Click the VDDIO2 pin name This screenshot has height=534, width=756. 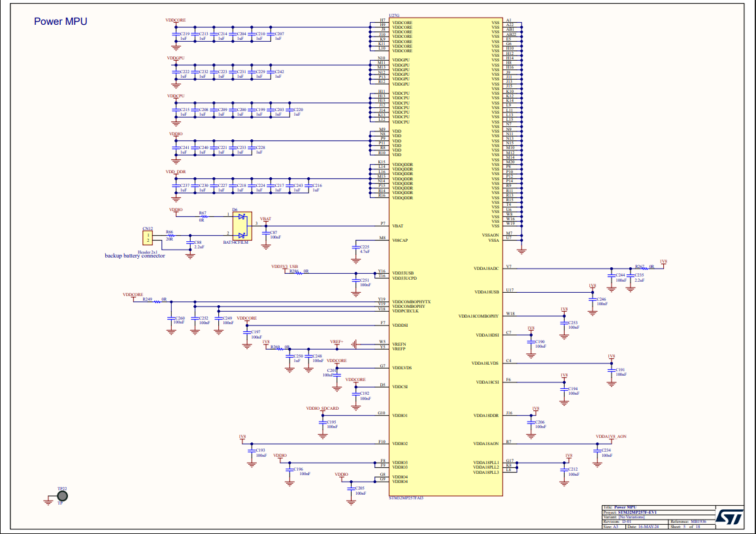pos(400,444)
